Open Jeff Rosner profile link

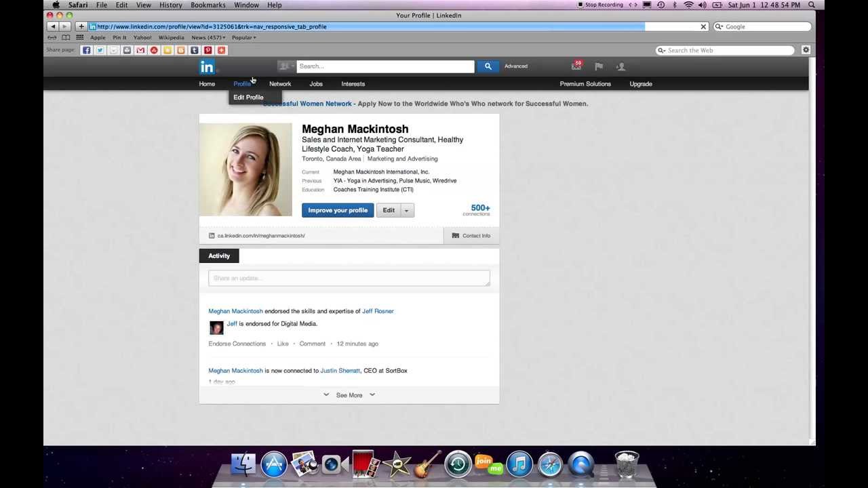[378, 311]
